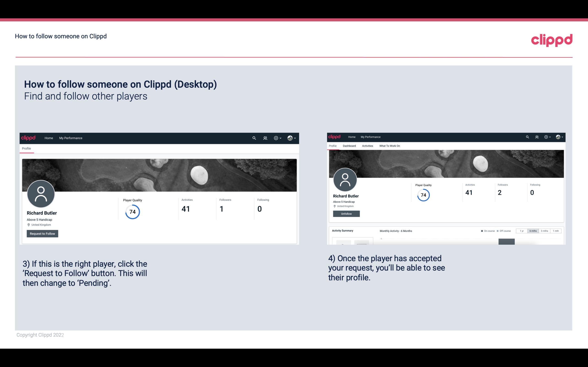Select the 'Profile' tab on left screenshot
Viewport: 588px width, 367px height.
26,148
